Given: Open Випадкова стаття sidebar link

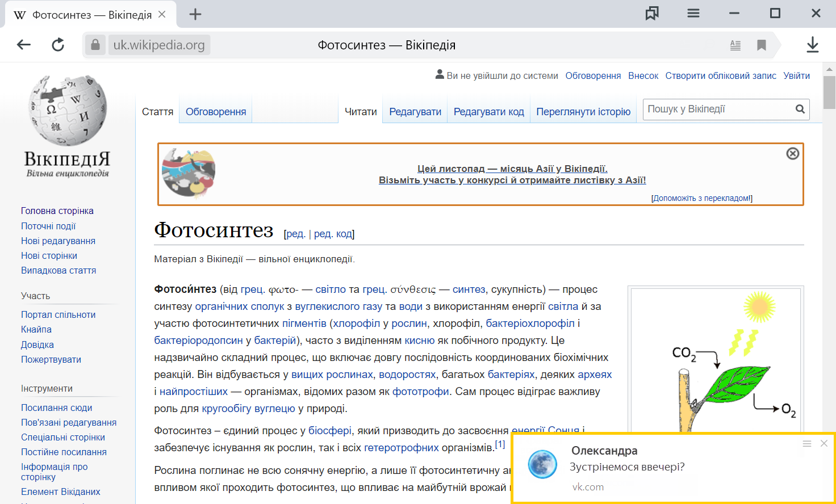Looking at the screenshot, I should (58, 270).
